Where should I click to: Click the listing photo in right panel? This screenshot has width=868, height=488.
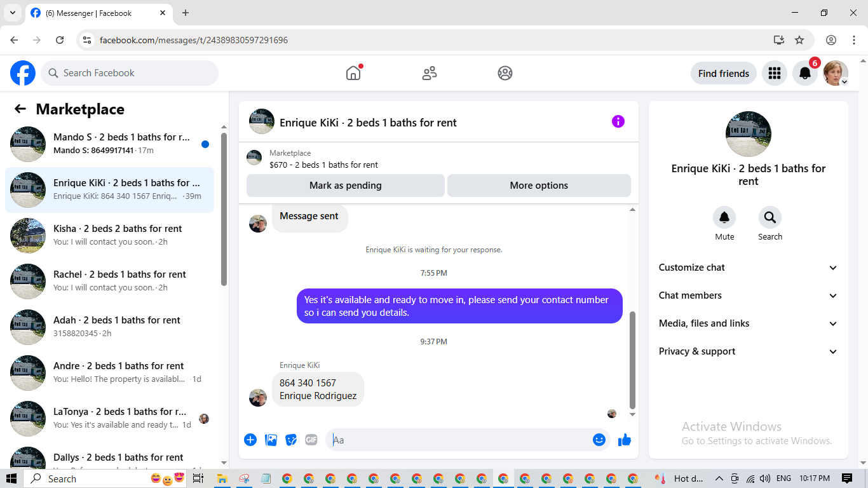[749, 134]
